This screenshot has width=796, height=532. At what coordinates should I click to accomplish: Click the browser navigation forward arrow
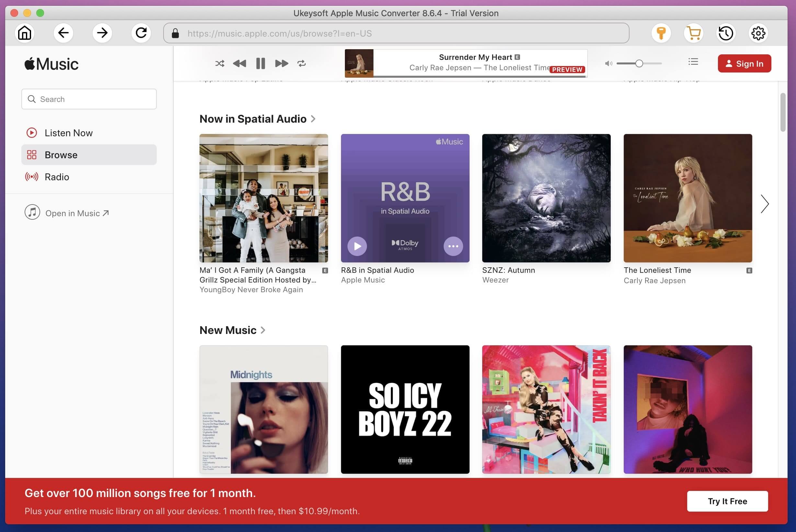[x=102, y=33]
